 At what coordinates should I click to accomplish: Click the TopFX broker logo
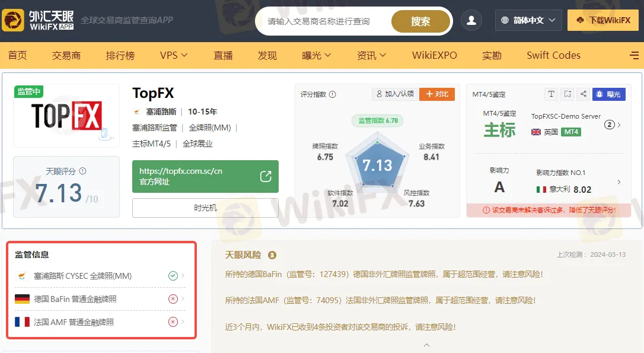[x=66, y=116]
